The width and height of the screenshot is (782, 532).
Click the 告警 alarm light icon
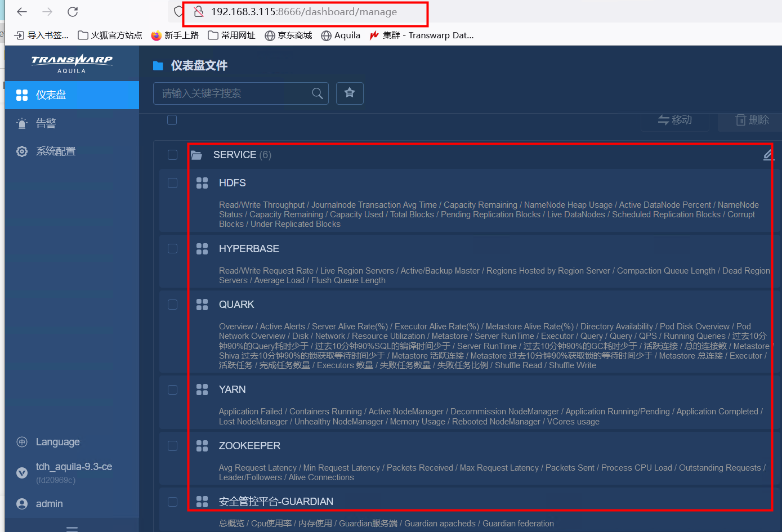(22, 123)
